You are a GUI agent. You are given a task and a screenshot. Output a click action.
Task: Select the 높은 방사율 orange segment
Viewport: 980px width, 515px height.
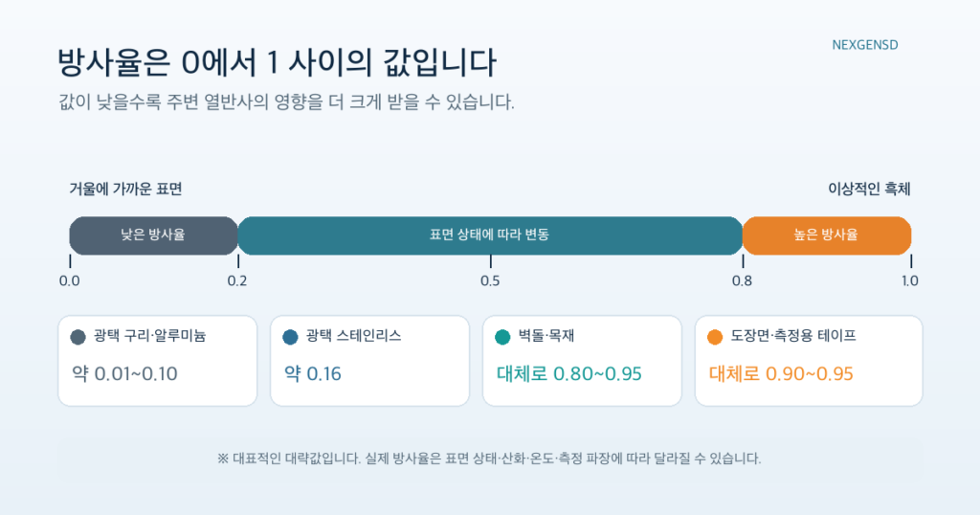(x=827, y=235)
